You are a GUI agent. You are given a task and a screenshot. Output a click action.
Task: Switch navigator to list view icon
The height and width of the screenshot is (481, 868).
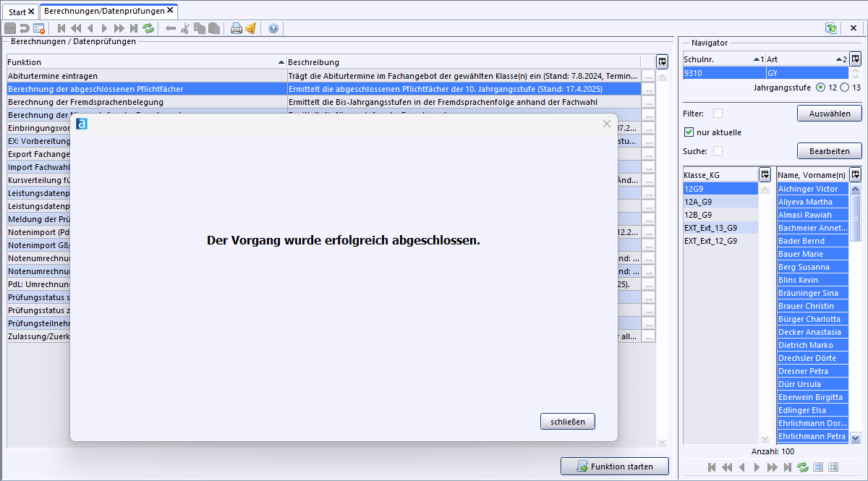coord(818,467)
